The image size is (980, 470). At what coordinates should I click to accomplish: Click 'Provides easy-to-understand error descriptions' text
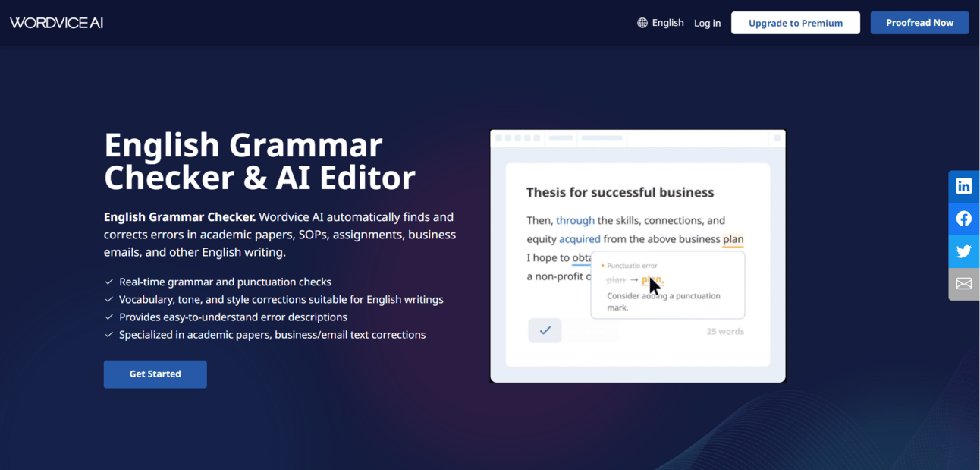(x=233, y=317)
